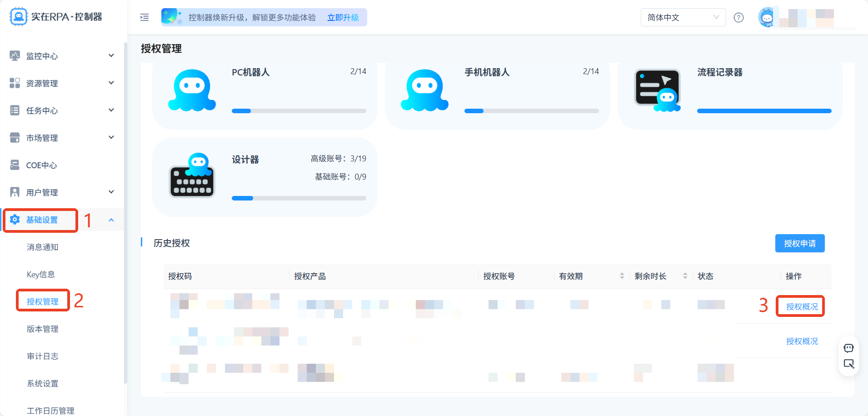Collapse the 基础设置 menu
The width and height of the screenshot is (868, 416).
pyautogui.click(x=111, y=220)
